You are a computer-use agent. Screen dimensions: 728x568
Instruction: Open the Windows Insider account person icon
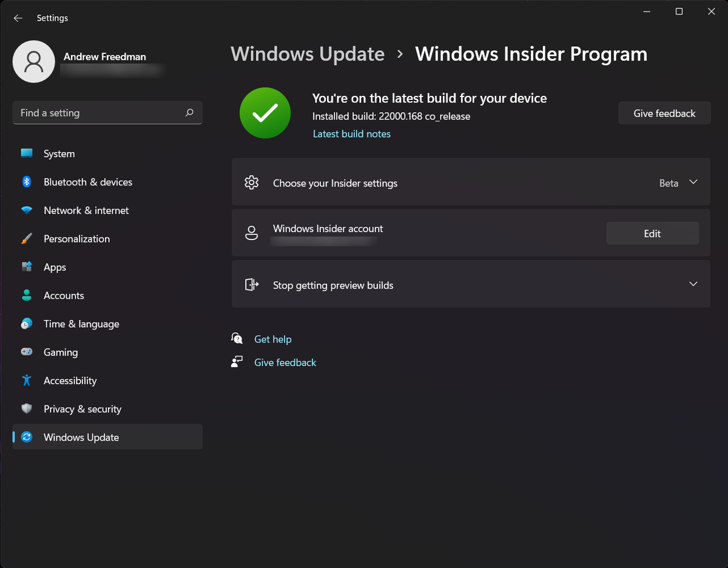coord(251,233)
